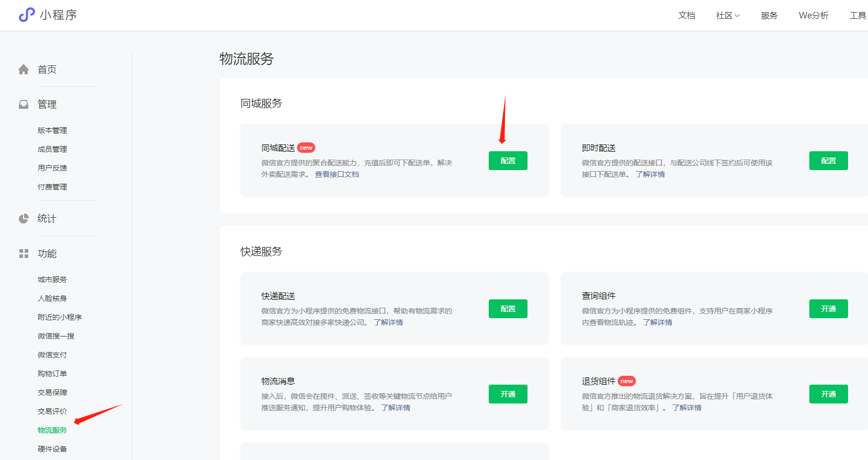Open 了解详情 link under 物流消息
Viewport: 868px width, 460px height.
coord(395,408)
